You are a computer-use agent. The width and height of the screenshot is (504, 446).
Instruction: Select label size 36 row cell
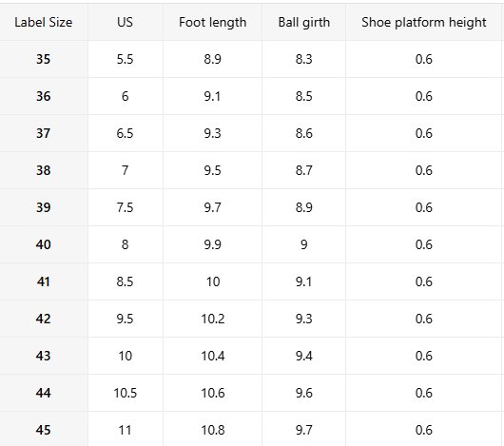point(44,96)
